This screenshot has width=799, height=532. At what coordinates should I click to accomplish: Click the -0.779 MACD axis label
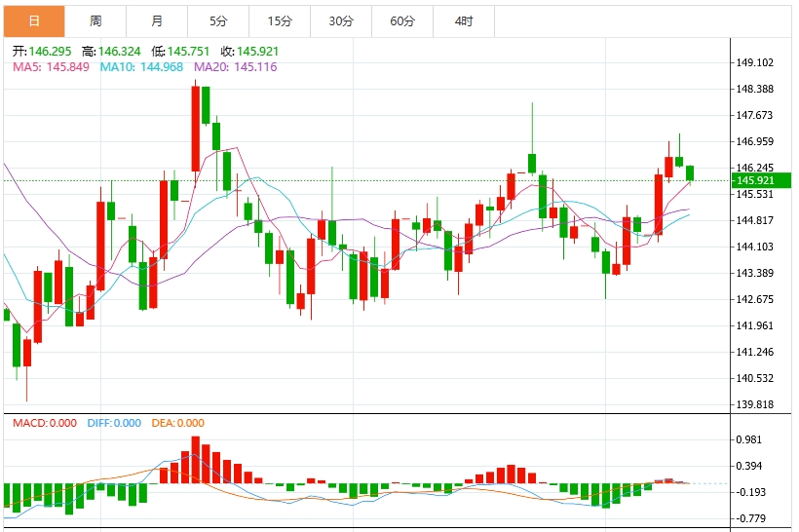click(x=750, y=518)
